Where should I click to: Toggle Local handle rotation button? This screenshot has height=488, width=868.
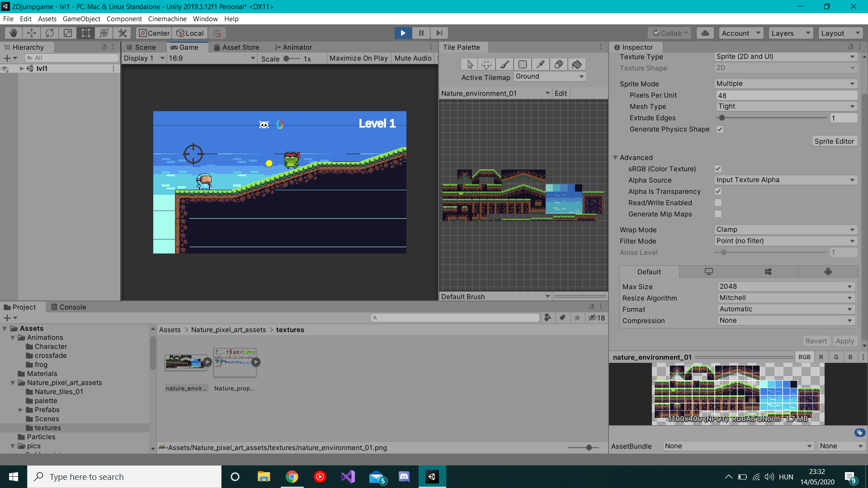(190, 33)
